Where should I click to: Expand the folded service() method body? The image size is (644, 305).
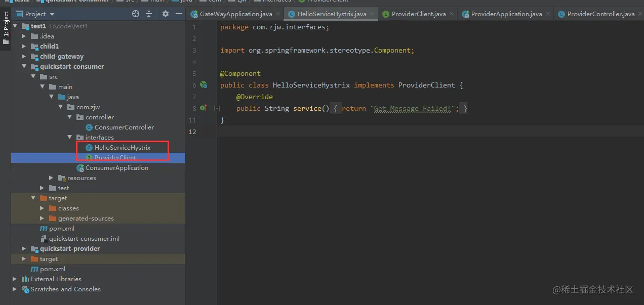pos(217,108)
